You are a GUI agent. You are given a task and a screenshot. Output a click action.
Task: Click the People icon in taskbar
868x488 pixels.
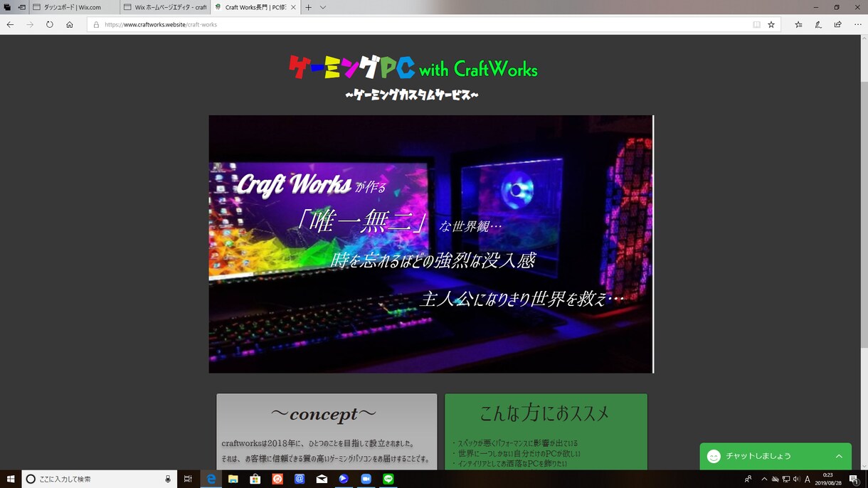tap(748, 479)
